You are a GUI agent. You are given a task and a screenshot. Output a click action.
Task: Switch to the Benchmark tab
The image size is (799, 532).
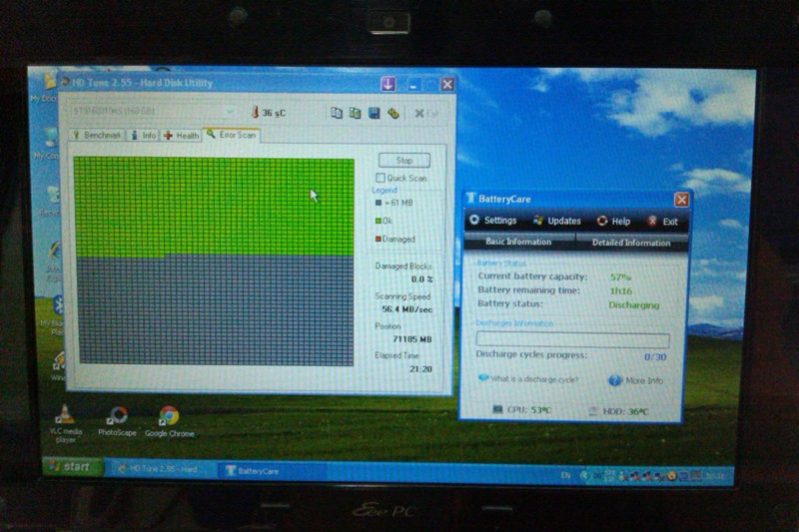(x=97, y=135)
